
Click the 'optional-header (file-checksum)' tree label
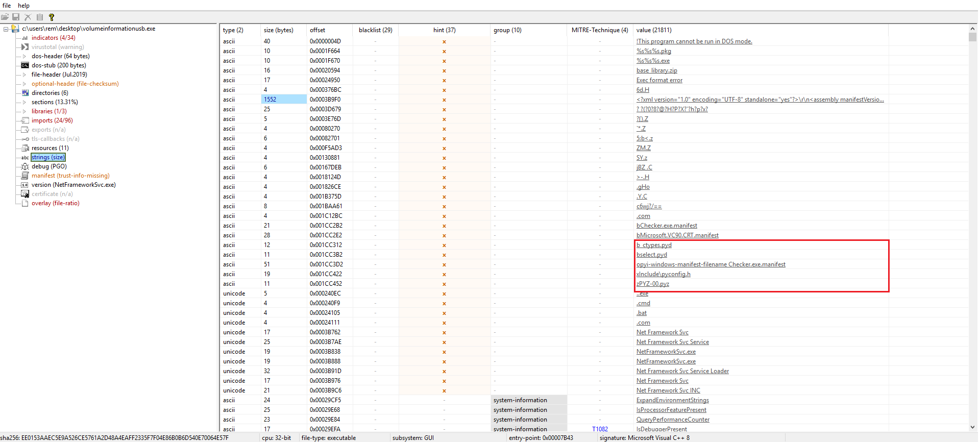(x=75, y=84)
